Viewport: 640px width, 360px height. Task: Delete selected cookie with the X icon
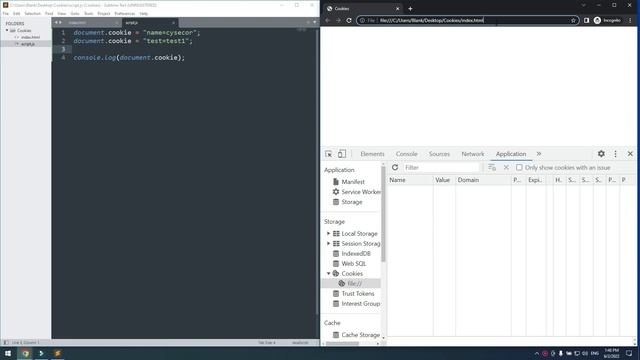pyautogui.click(x=506, y=167)
